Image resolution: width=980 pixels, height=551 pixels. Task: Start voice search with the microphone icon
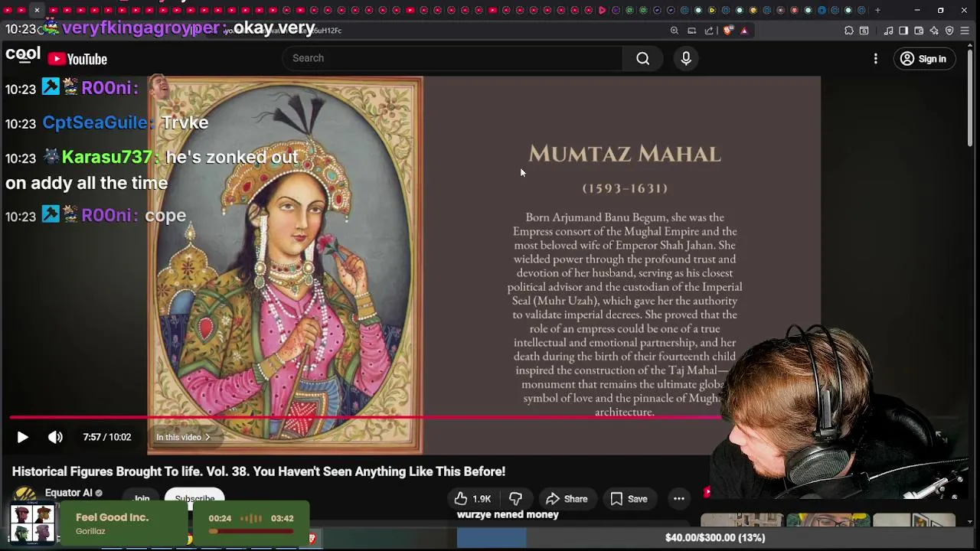tap(686, 58)
